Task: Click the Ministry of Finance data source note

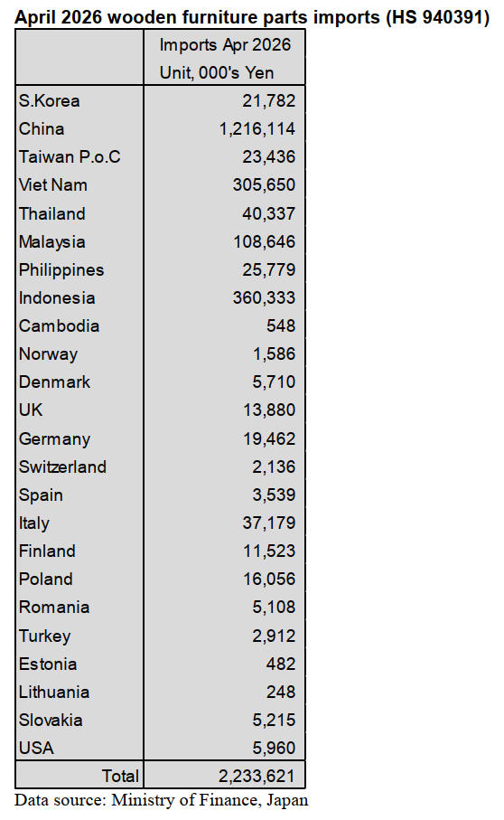Action: click(161, 801)
